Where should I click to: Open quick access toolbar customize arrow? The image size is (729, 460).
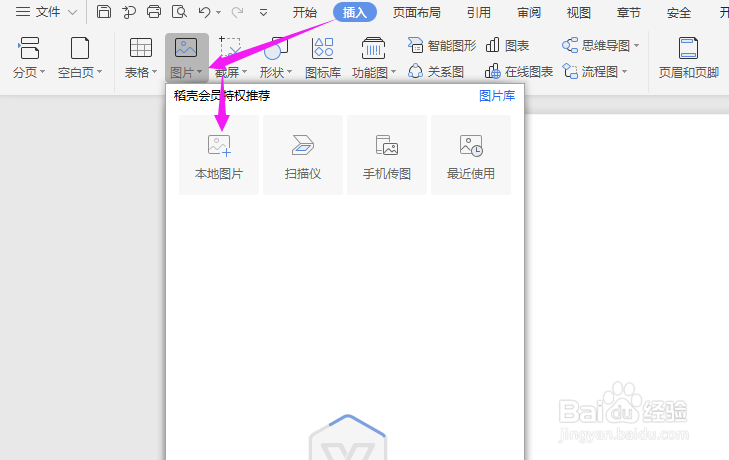point(263,13)
